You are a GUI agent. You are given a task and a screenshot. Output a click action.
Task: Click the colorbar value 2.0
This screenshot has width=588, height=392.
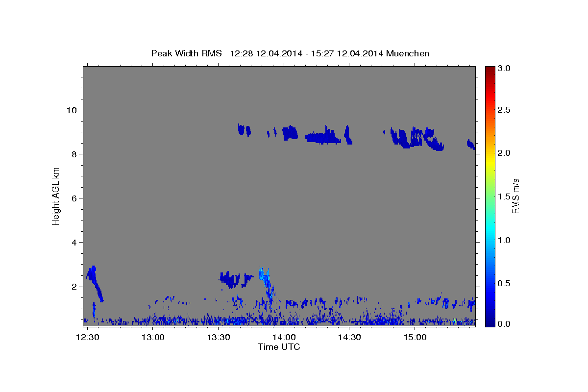point(505,153)
